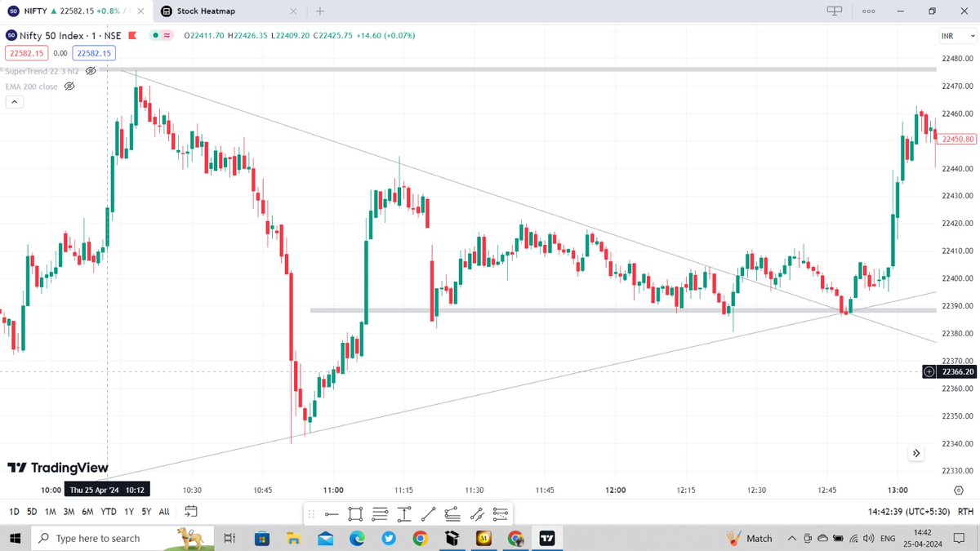Open the Microsoft Store taskbar icon
The height and width of the screenshot is (551, 980).
coord(262,539)
